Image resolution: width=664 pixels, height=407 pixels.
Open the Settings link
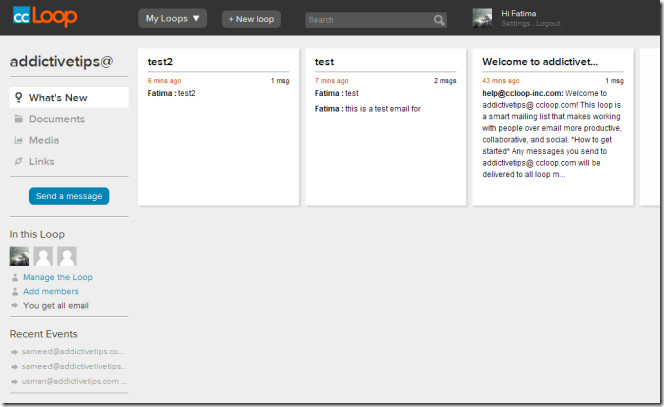coord(515,24)
